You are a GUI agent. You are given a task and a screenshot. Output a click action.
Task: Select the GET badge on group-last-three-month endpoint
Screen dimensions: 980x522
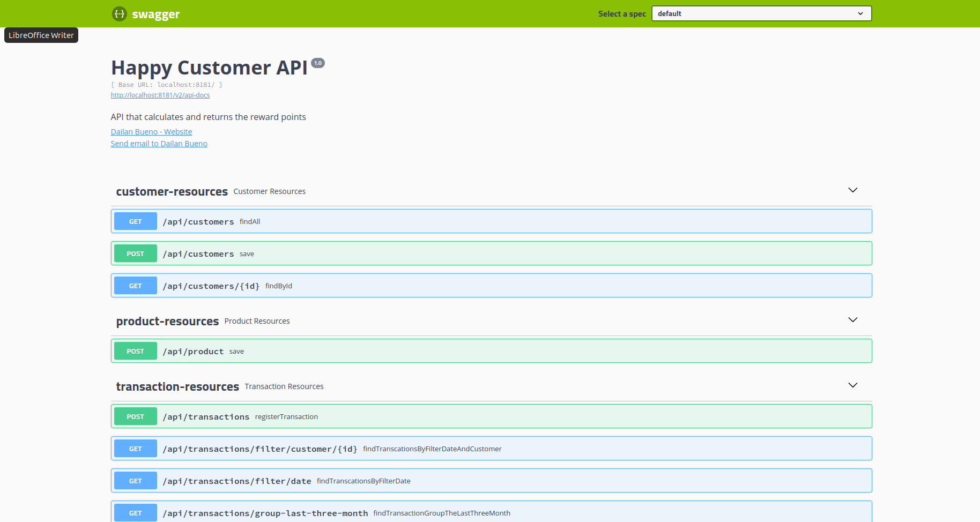(x=135, y=512)
